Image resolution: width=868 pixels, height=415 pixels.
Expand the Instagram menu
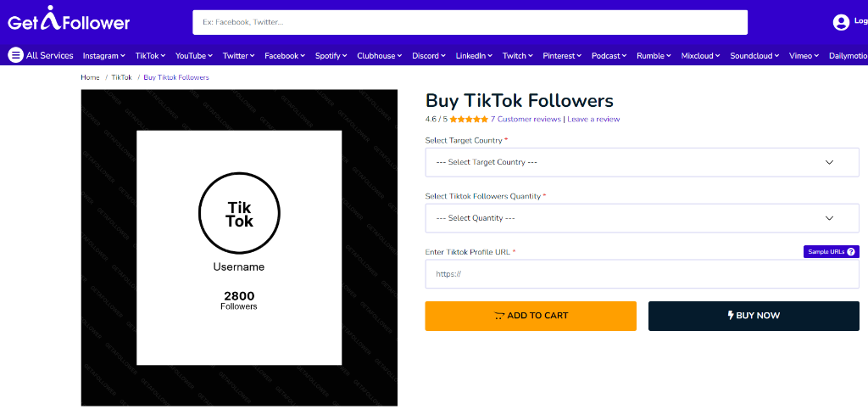tap(104, 55)
